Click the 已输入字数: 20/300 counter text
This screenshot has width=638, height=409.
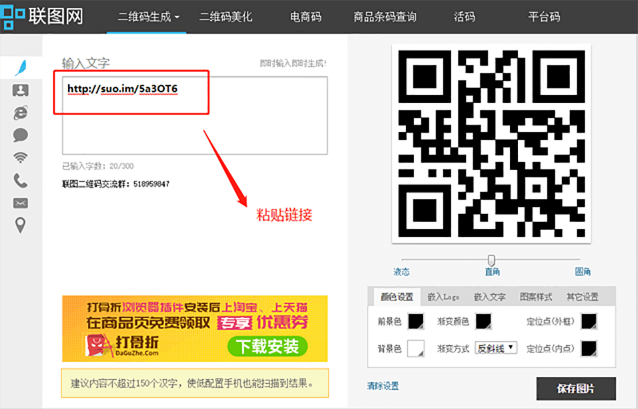click(x=98, y=166)
